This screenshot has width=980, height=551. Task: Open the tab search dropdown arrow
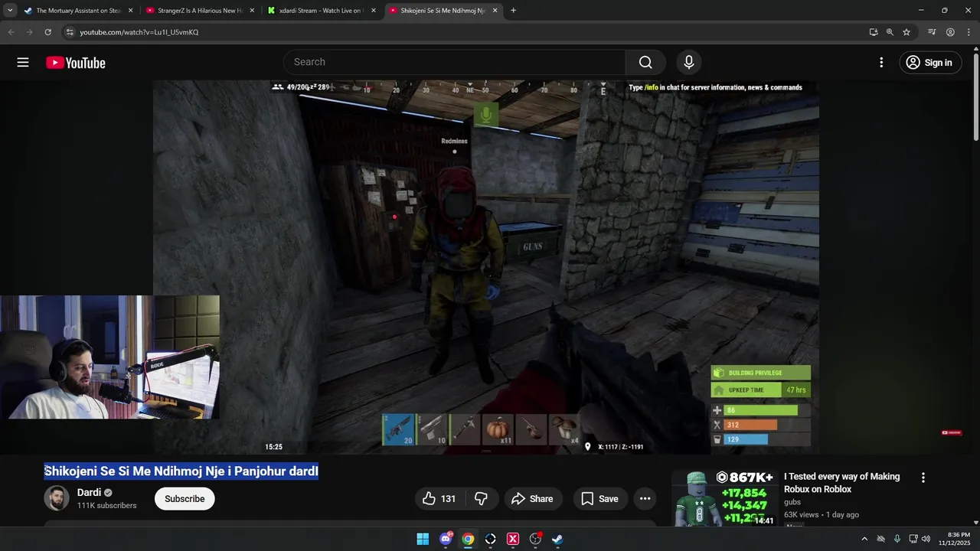click(x=10, y=11)
